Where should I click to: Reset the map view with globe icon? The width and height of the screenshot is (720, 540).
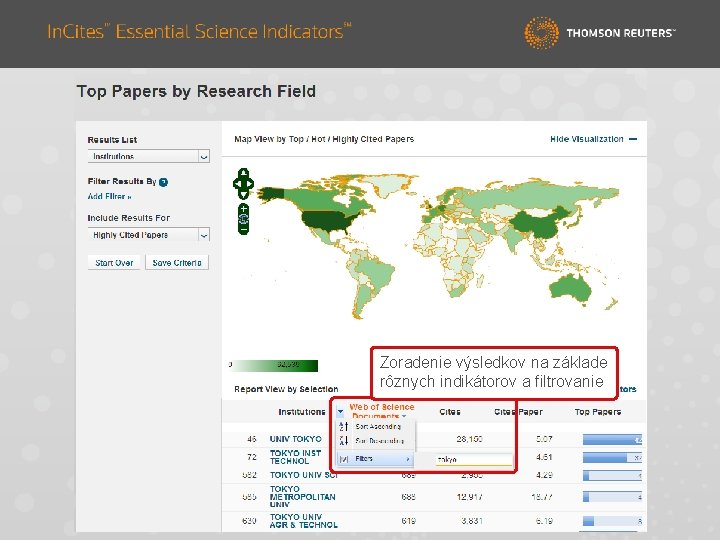(243, 219)
